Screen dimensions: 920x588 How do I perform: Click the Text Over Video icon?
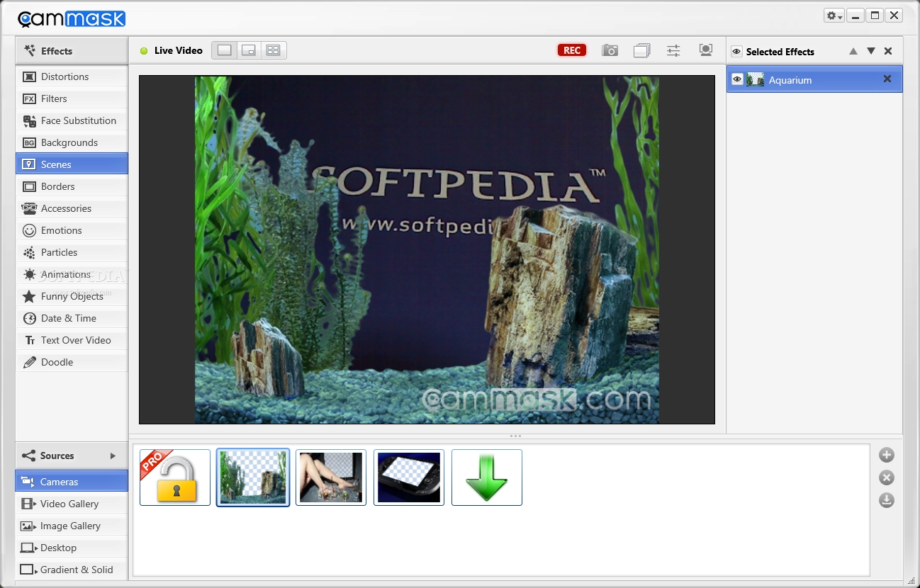(x=29, y=340)
